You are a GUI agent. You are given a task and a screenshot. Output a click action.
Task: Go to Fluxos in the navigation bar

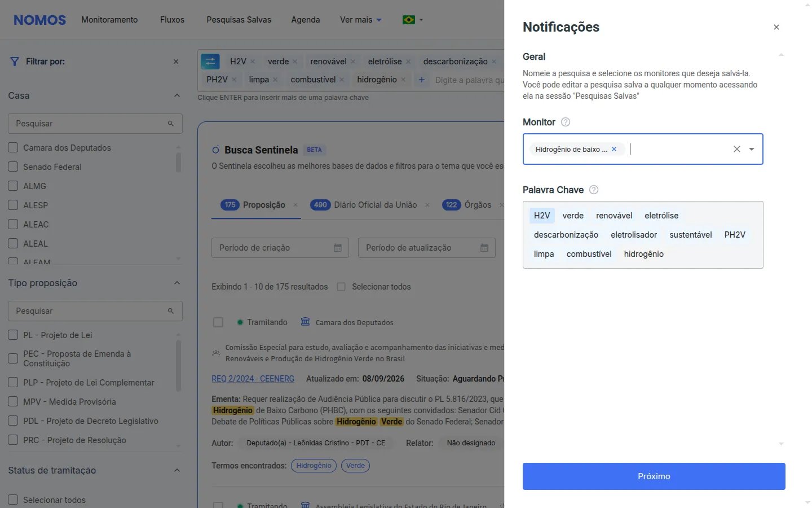point(172,20)
